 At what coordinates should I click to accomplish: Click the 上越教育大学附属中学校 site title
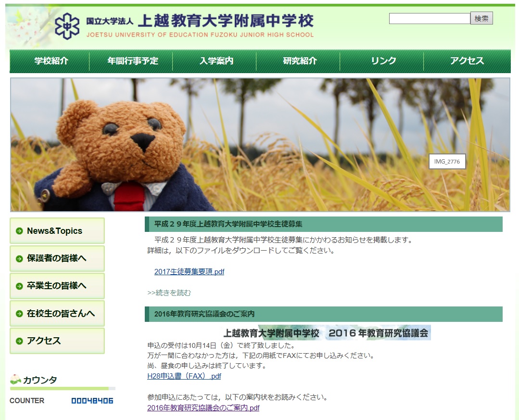click(x=226, y=21)
